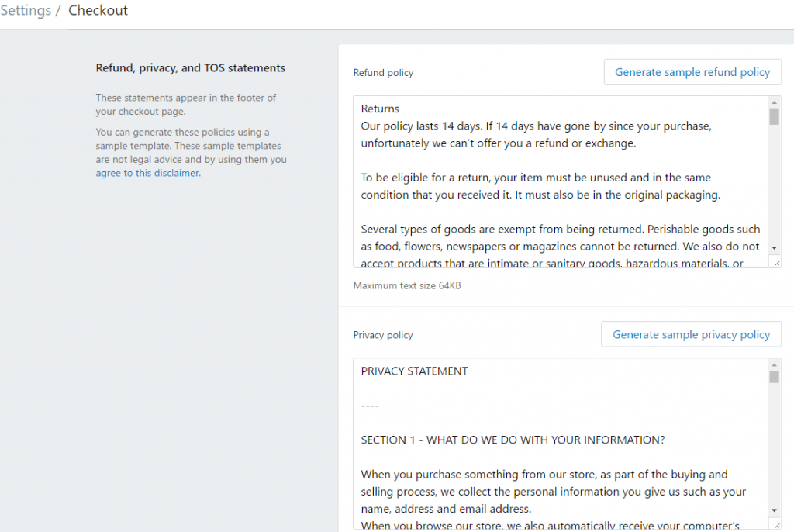Click PRIVACY STATEMENT heading in privacy text

pyautogui.click(x=414, y=371)
